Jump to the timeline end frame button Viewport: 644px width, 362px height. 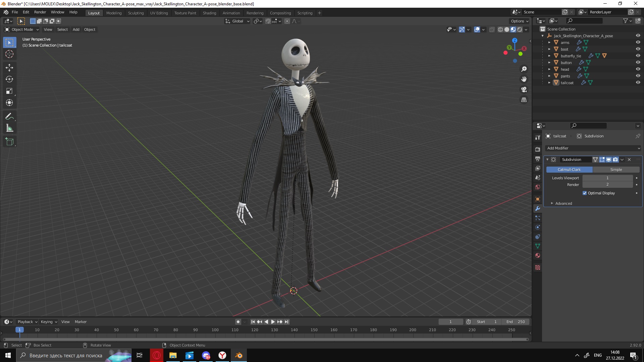[x=286, y=322]
